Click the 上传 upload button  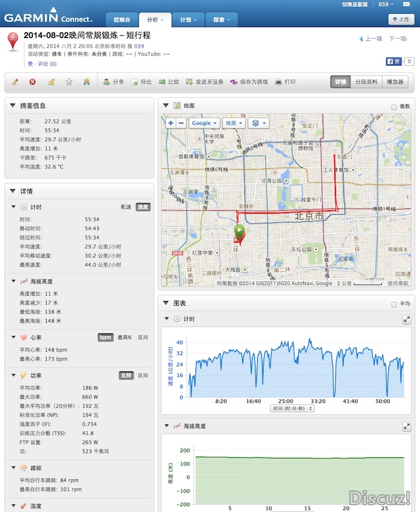[401, 19]
